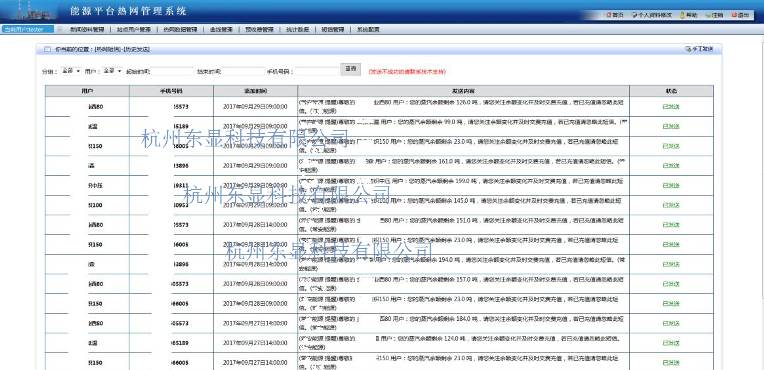
Task: Click the 个人资料修改 profile edit icon
Action: tap(634, 15)
